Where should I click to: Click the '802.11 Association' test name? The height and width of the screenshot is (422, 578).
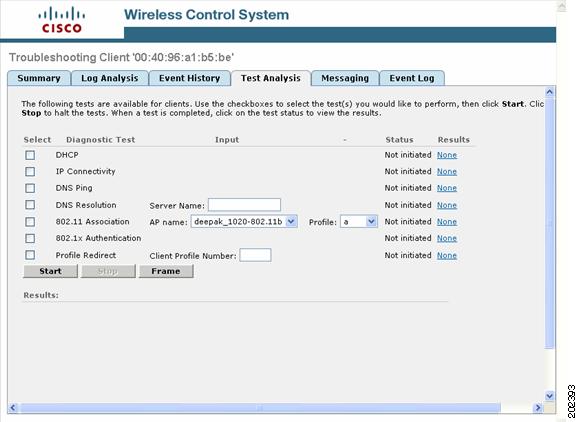pos(92,222)
